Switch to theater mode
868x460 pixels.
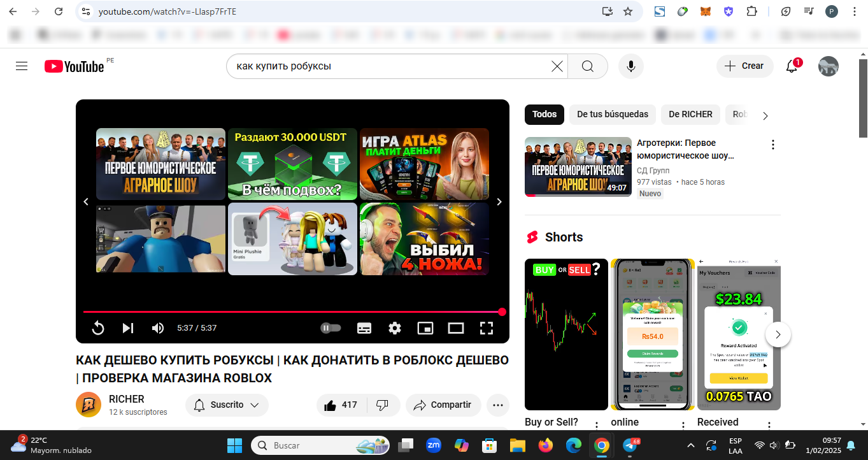coord(456,328)
